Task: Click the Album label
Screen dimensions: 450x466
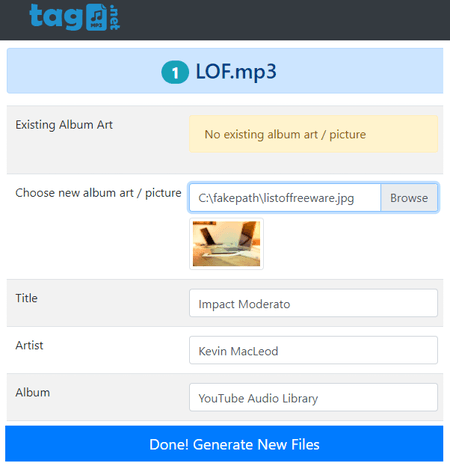Action: point(33,392)
